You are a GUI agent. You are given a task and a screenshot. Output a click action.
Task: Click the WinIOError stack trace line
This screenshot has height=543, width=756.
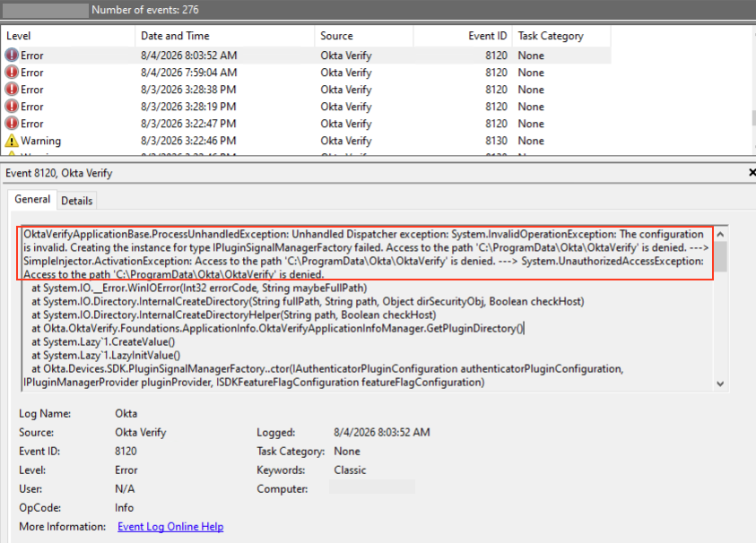(x=199, y=289)
